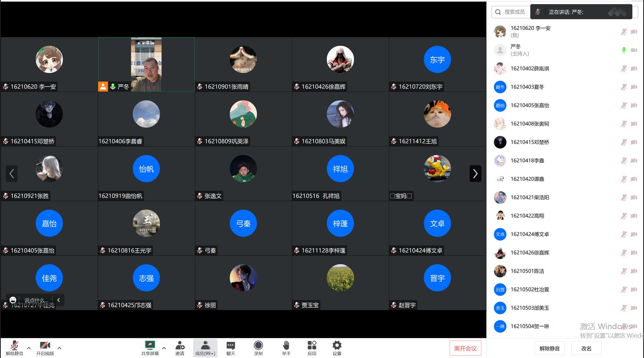This screenshot has height=358, width=644.
Task: Turn on video with camera button
Action: 45,345
